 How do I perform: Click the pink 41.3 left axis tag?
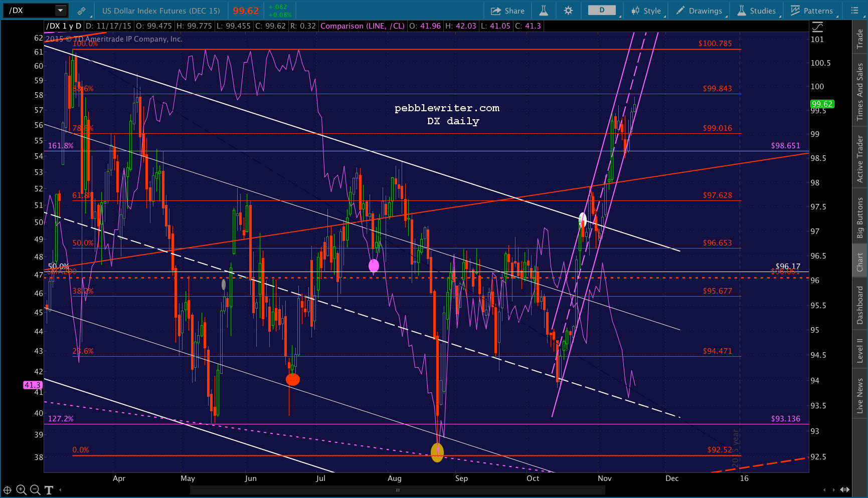click(x=33, y=385)
